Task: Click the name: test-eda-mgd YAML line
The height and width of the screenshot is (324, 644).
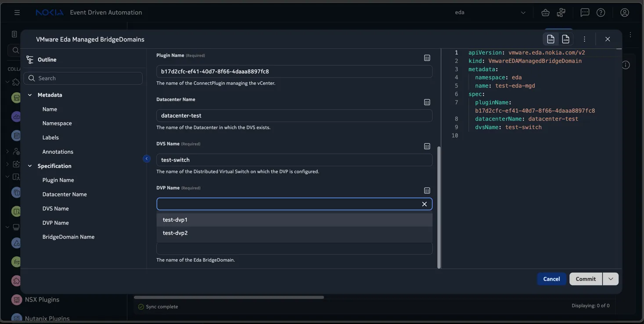Action: (x=505, y=86)
